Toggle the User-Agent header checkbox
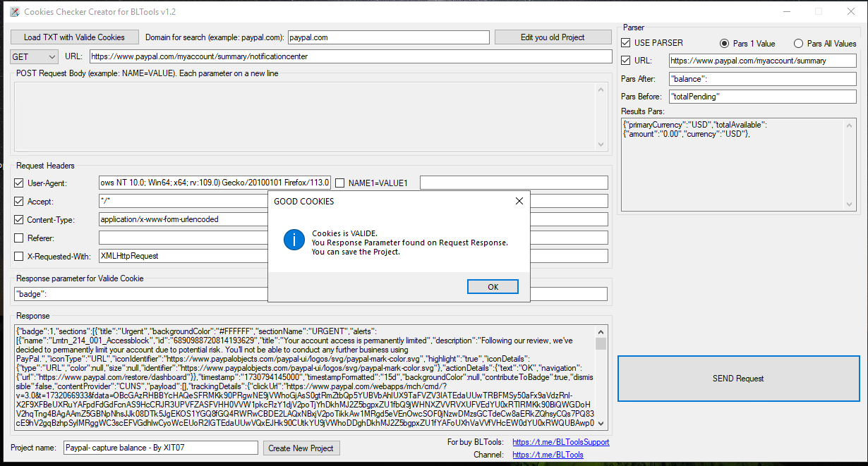Viewport: 868px width, 466px height. [x=19, y=183]
